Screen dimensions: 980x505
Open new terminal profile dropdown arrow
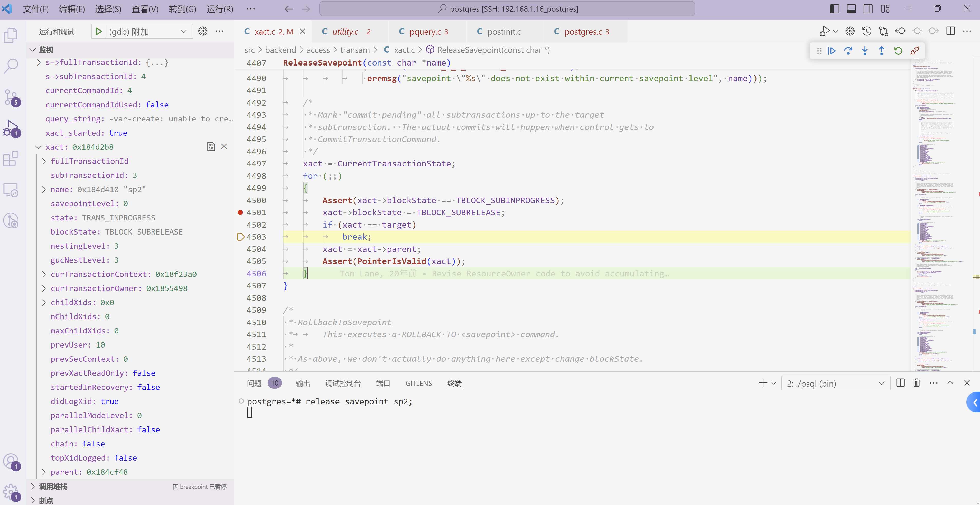click(x=774, y=383)
